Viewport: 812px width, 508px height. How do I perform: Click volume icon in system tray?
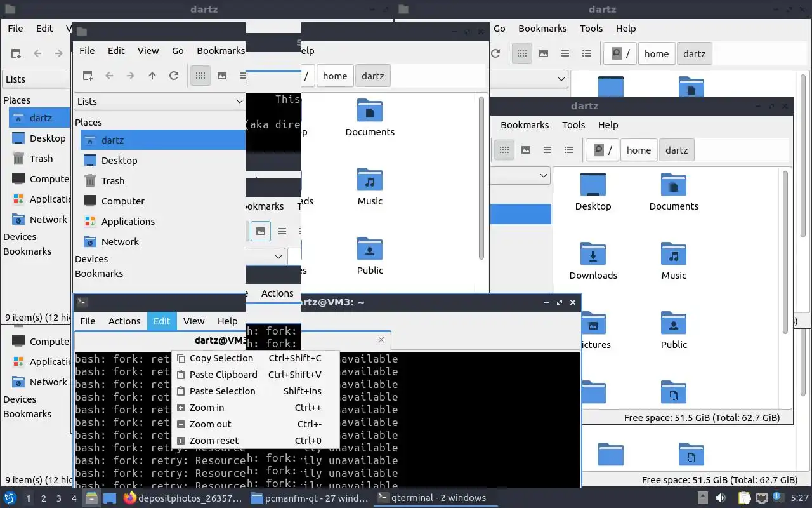(x=721, y=498)
